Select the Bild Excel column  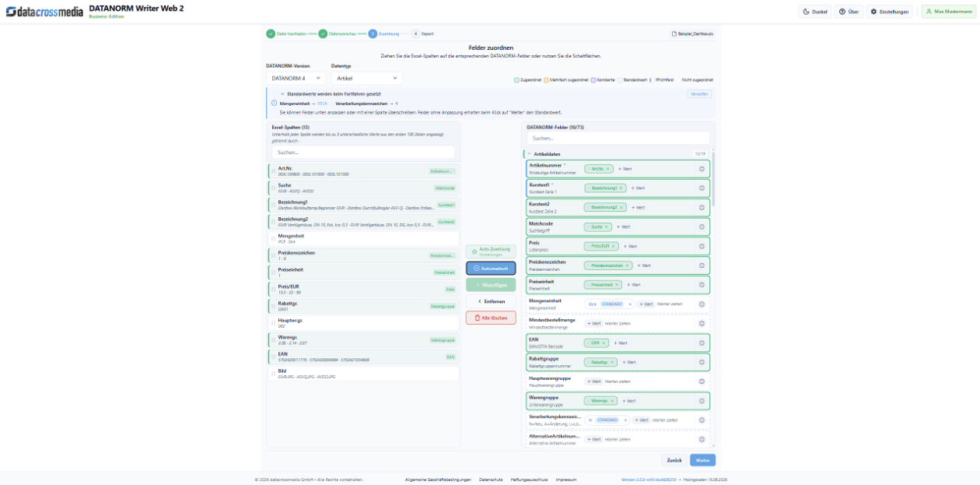(x=363, y=374)
